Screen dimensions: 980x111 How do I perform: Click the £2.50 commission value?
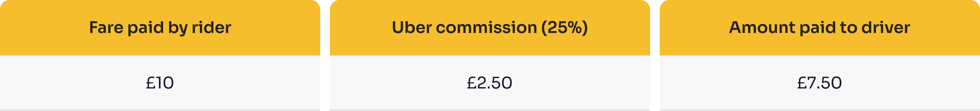click(x=490, y=83)
